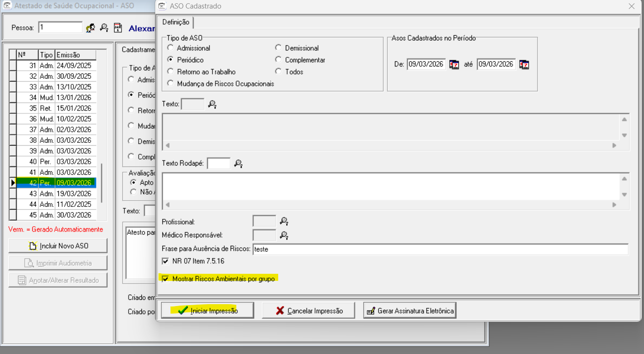Click the Frase para Ausência de Riscos field
Screen dimensions: 644x354
[439, 249]
